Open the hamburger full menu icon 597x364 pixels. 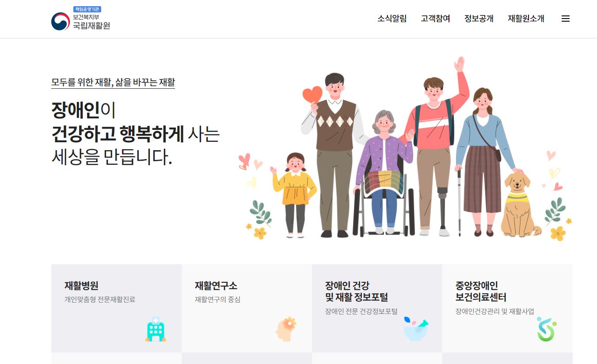(565, 19)
